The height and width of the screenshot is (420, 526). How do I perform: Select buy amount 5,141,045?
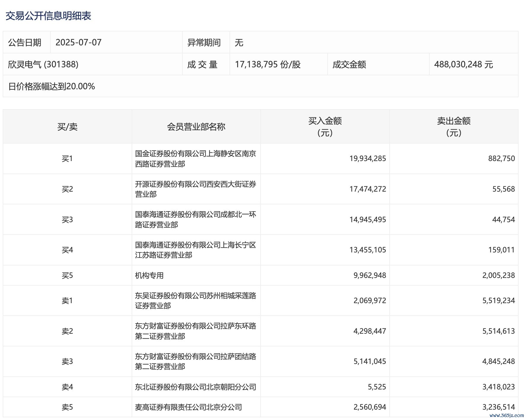pyautogui.click(x=370, y=362)
